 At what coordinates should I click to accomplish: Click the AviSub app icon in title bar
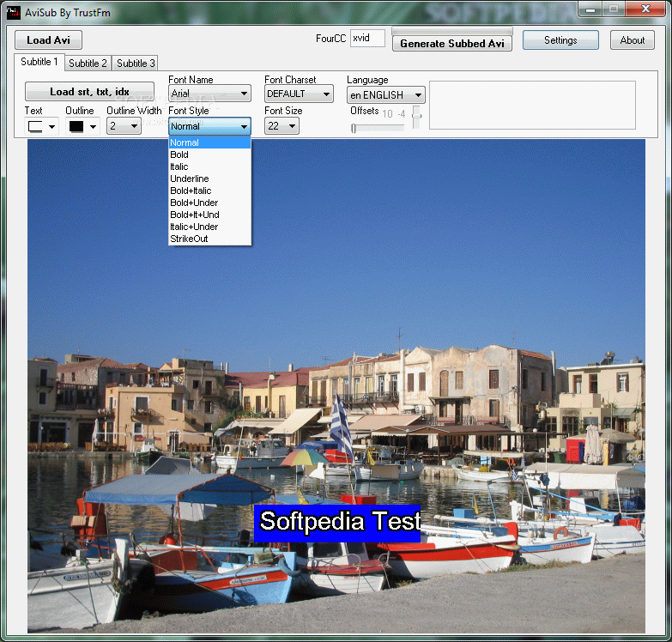pos(13,13)
